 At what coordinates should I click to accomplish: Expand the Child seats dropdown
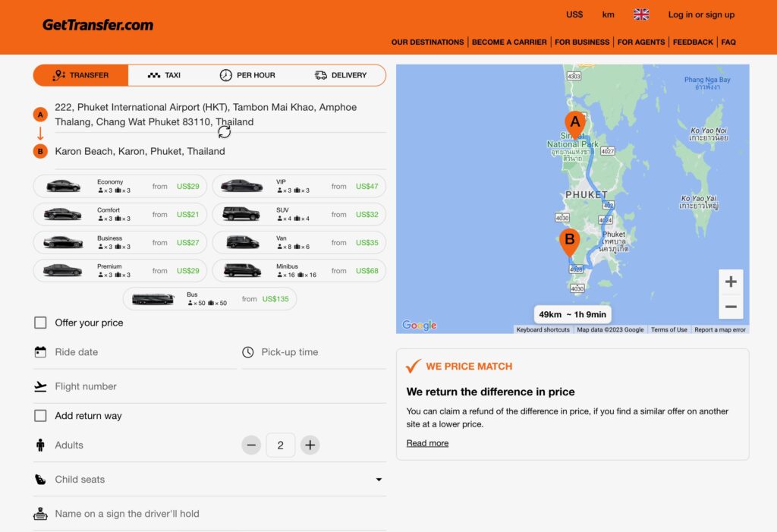[379, 479]
